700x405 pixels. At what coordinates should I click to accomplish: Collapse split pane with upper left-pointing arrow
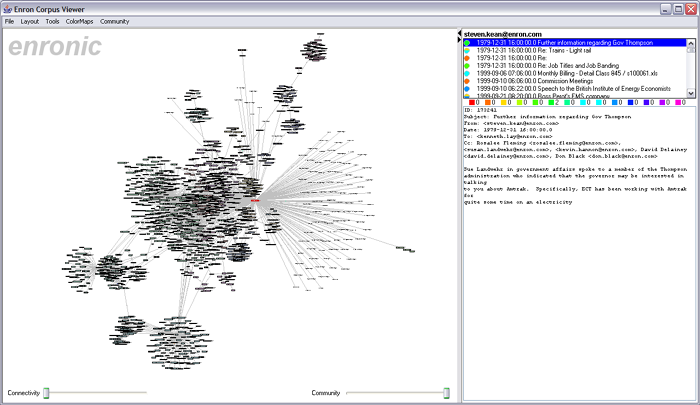click(x=459, y=33)
